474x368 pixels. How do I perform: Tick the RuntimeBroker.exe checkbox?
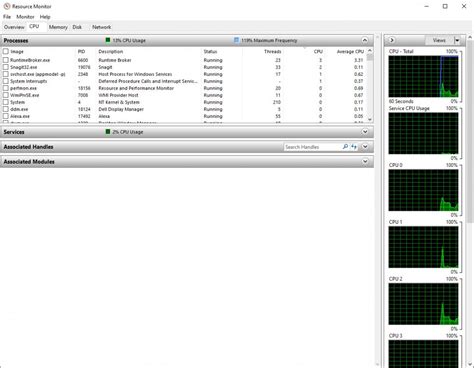coord(6,60)
